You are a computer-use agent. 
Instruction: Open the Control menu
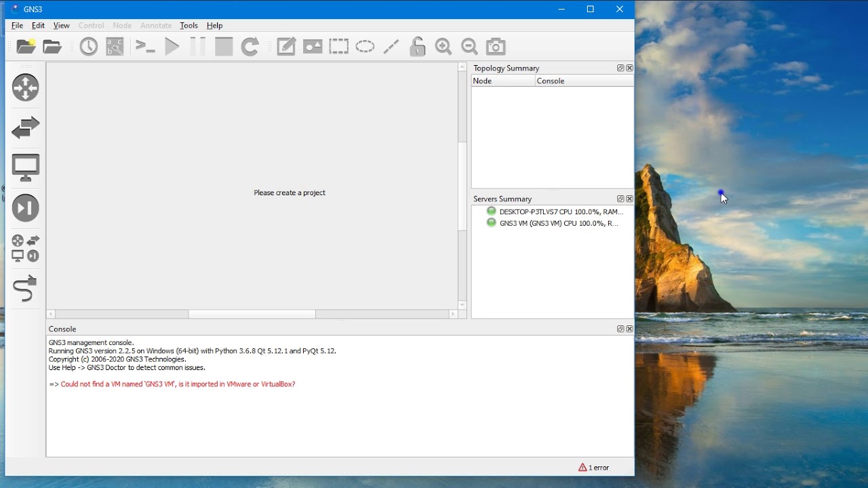[91, 25]
